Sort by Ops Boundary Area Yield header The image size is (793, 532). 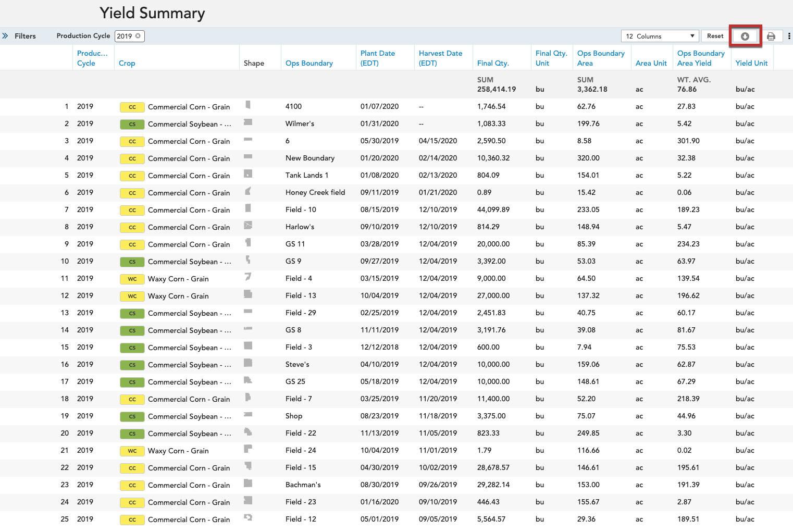pyautogui.click(x=701, y=58)
